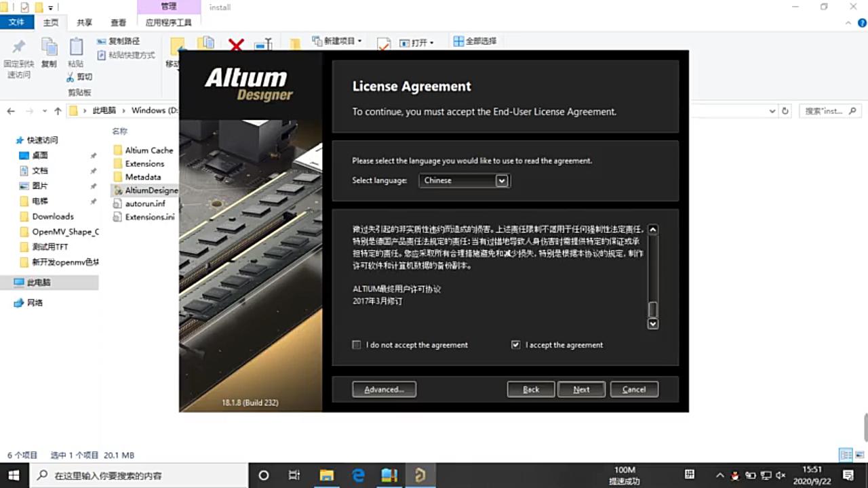This screenshot has height=488, width=868.
Task: Select the 电梯 folder in navigation pane
Action: [40, 201]
